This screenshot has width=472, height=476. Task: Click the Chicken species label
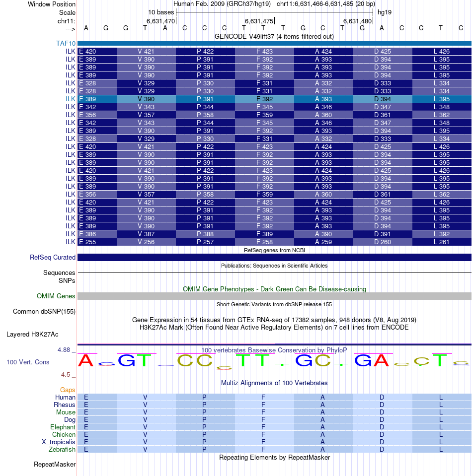coord(64,434)
